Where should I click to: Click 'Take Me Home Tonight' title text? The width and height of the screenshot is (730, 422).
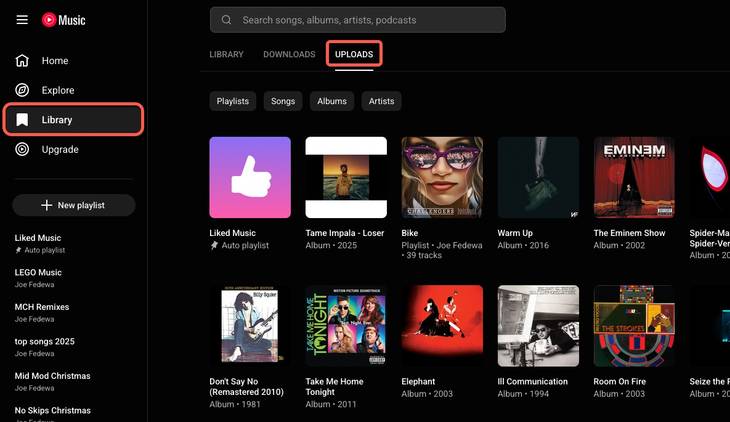[334, 387]
